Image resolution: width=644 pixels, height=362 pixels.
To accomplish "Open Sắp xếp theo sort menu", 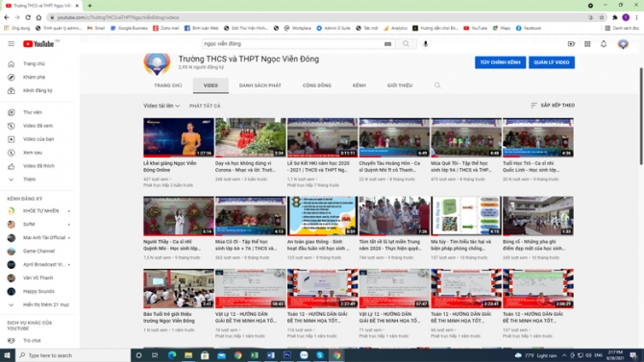I will [553, 106].
